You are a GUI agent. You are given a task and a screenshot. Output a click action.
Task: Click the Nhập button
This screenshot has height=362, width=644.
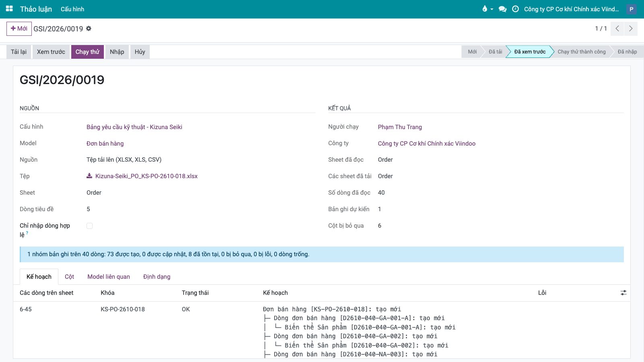coord(117,51)
